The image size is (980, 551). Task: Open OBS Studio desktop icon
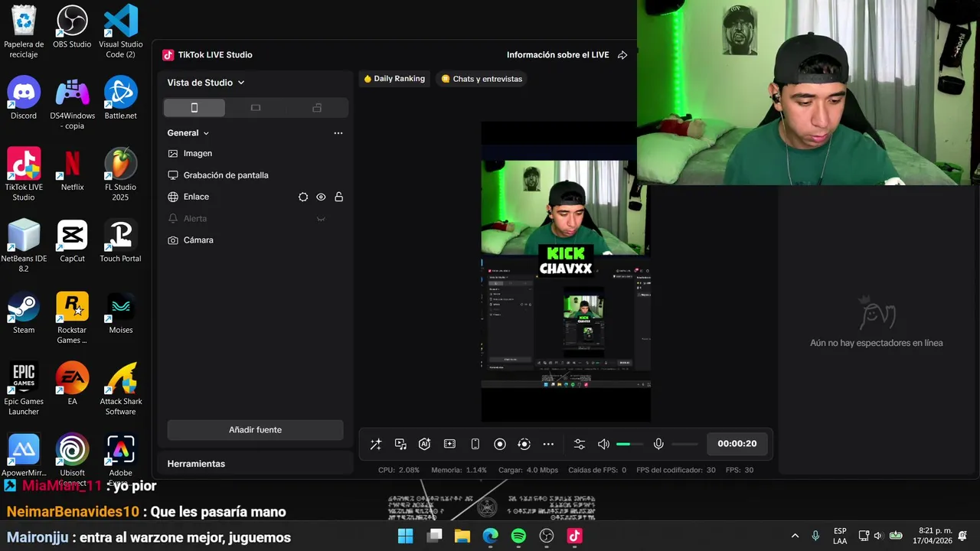tap(72, 28)
